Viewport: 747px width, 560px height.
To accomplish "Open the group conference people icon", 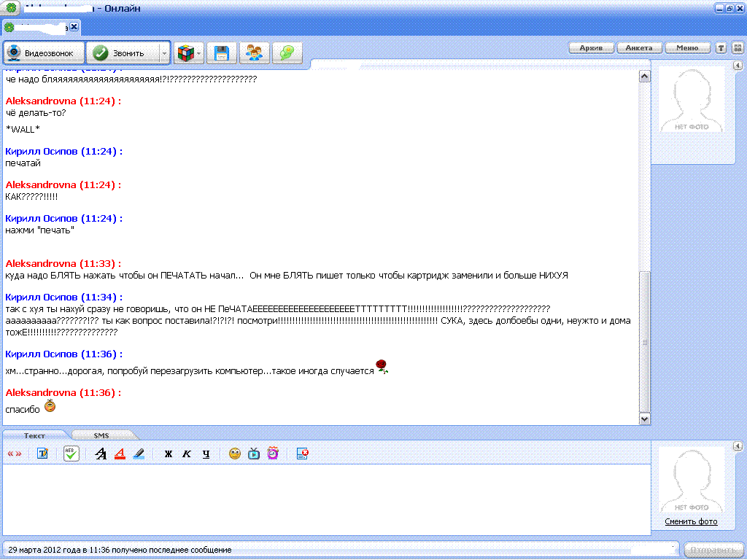I will (255, 53).
